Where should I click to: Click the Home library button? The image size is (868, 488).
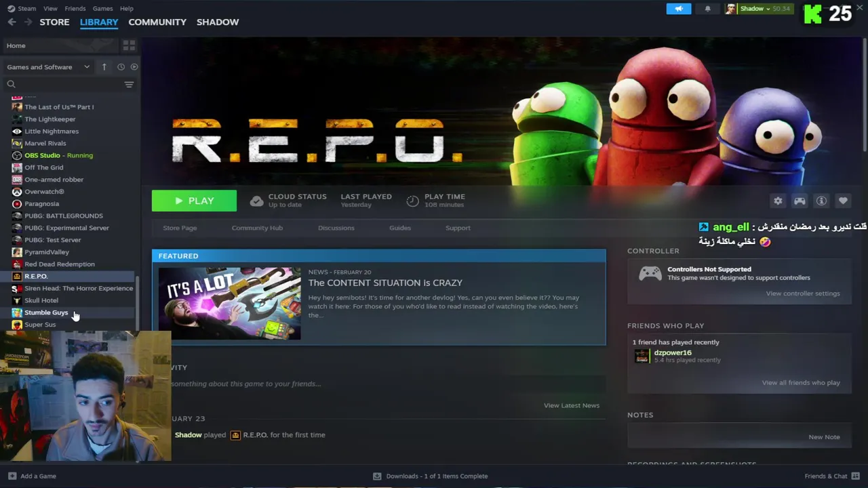[x=60, y=45]
